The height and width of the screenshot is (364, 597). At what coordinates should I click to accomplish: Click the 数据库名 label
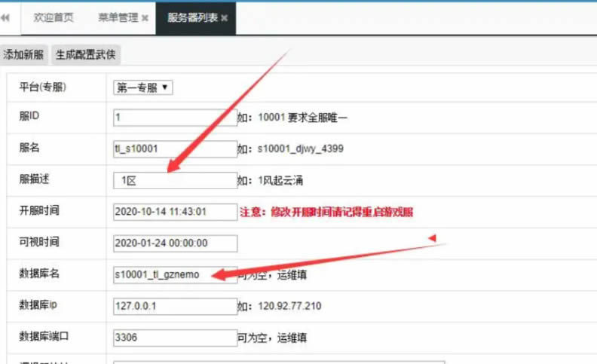point(39,274)
